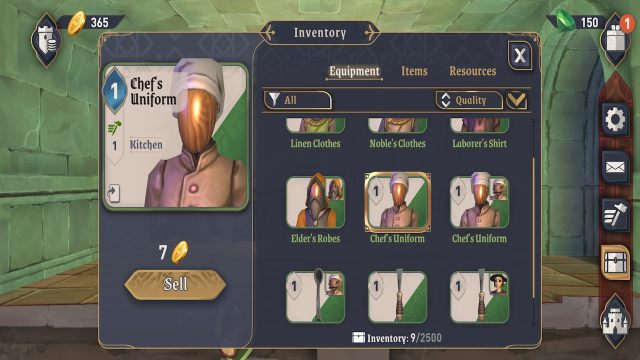Open the Quality sort dropdown

coord(469,100)
